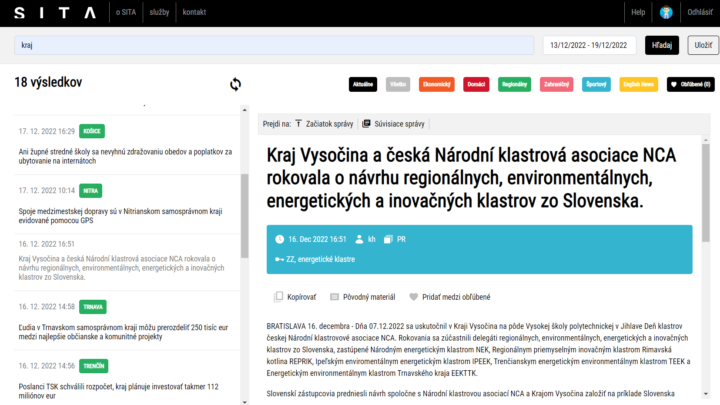Click the key tag icon before ZZ
Viewport: 720px width, 405px height.
[279, 259]
